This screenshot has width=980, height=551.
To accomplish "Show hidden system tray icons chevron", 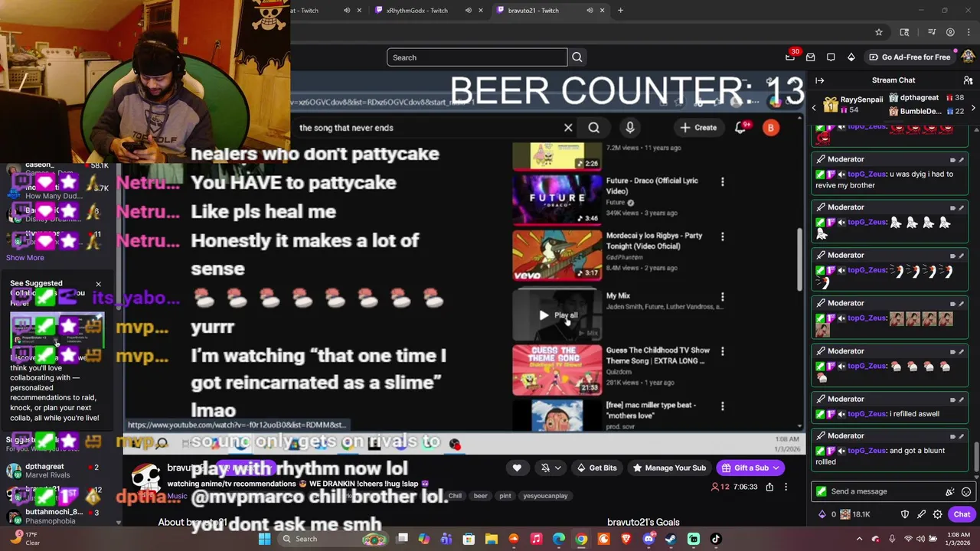I will pyautogui.click(x=859, y=539).
